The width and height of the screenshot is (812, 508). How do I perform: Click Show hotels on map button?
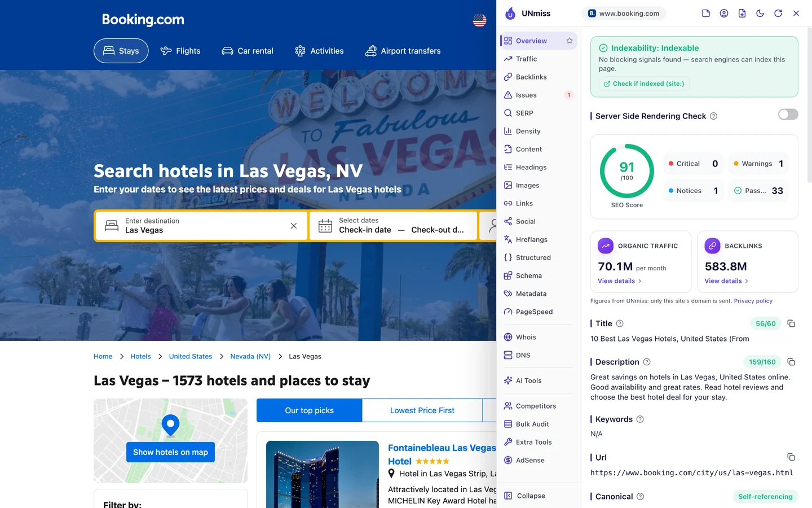[170, 452]
